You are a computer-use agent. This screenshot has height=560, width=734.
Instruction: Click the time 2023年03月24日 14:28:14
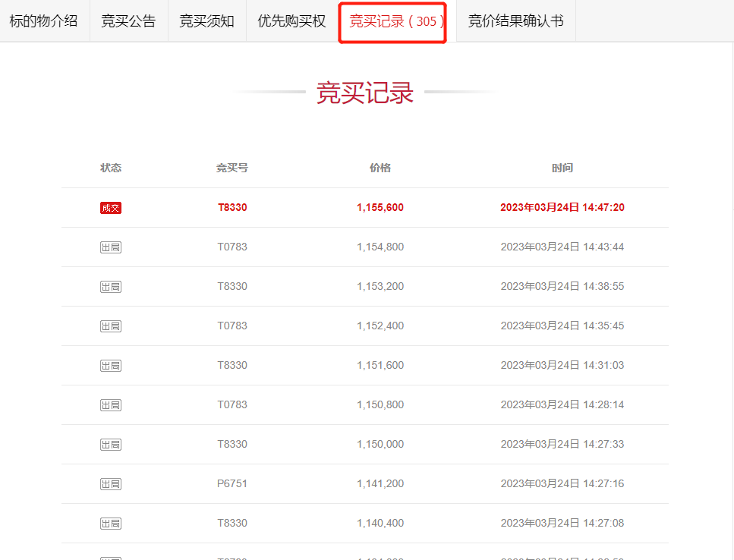(x=562, y=404)
